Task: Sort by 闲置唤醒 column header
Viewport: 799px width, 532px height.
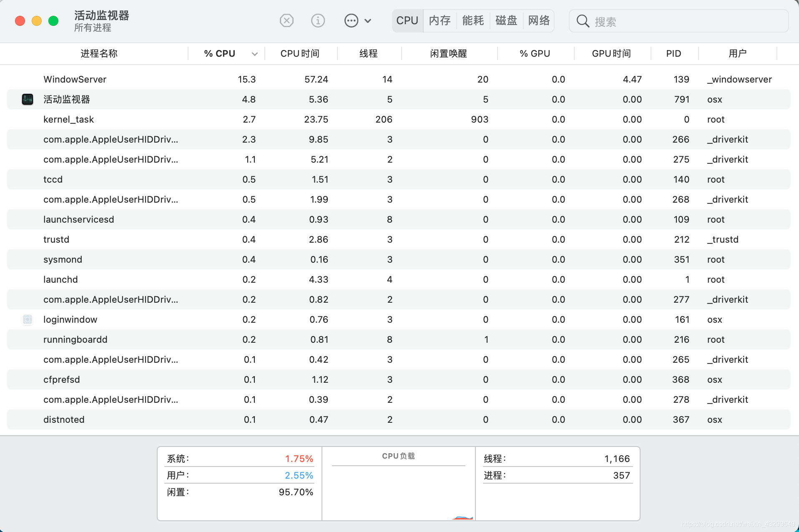Action: point(448,53)
